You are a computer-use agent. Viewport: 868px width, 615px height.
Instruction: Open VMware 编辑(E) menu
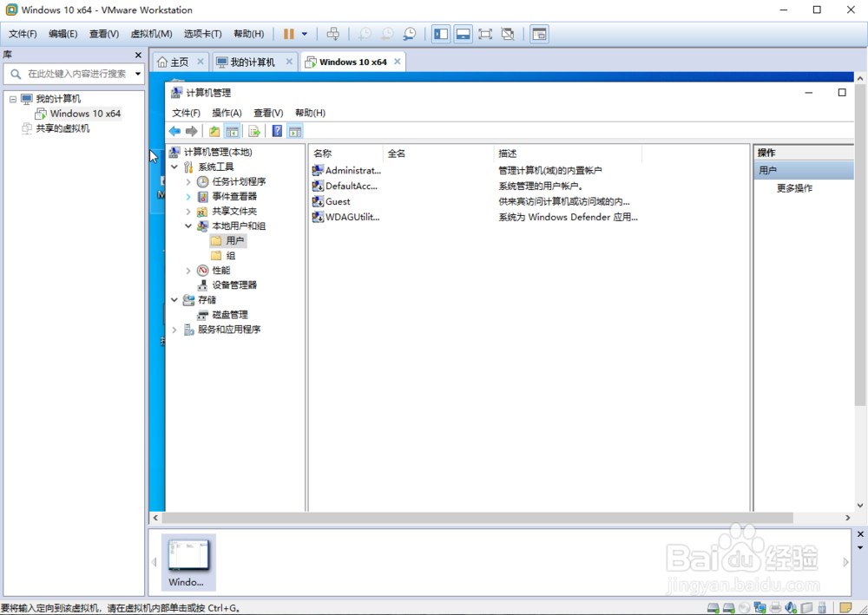[63, 35]
